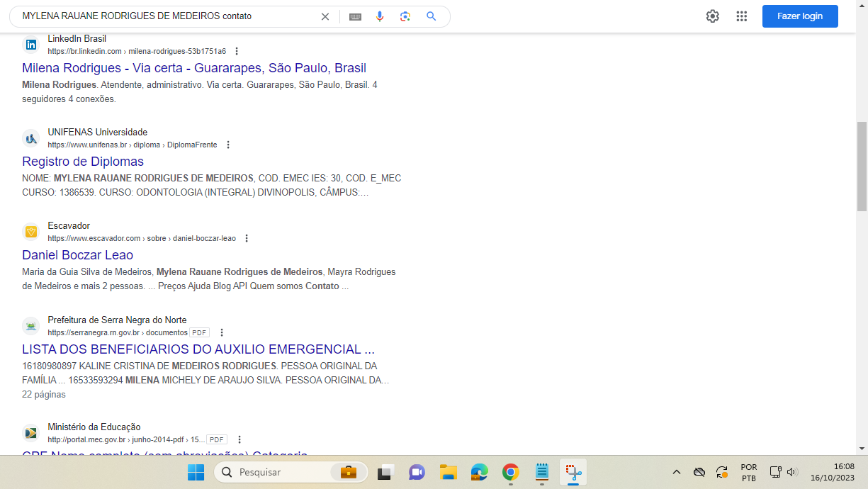Open more options for Ministério da Educação result
This screenshot has width=868, height=489.
239,439
